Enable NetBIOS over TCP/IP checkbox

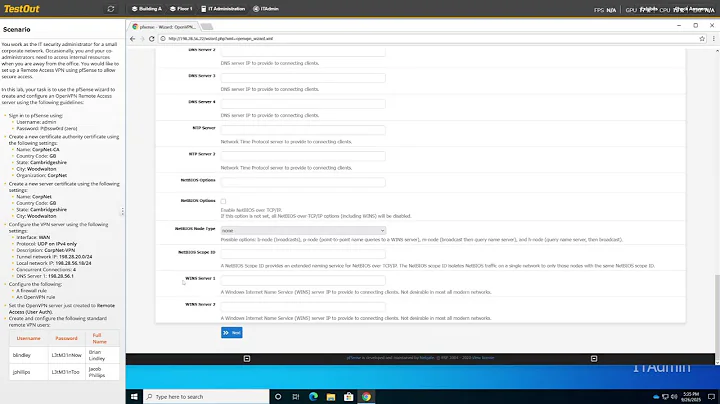pos(223,201)
